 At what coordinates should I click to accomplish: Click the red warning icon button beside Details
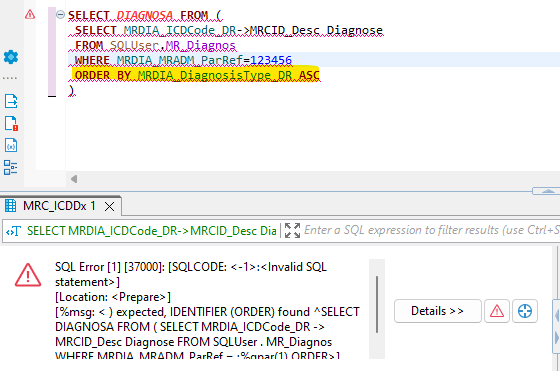coord(497,311)
